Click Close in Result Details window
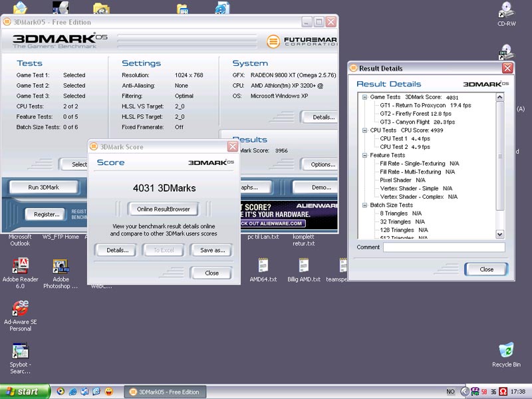This screenshot has height=399, width=532. (486, 269)
